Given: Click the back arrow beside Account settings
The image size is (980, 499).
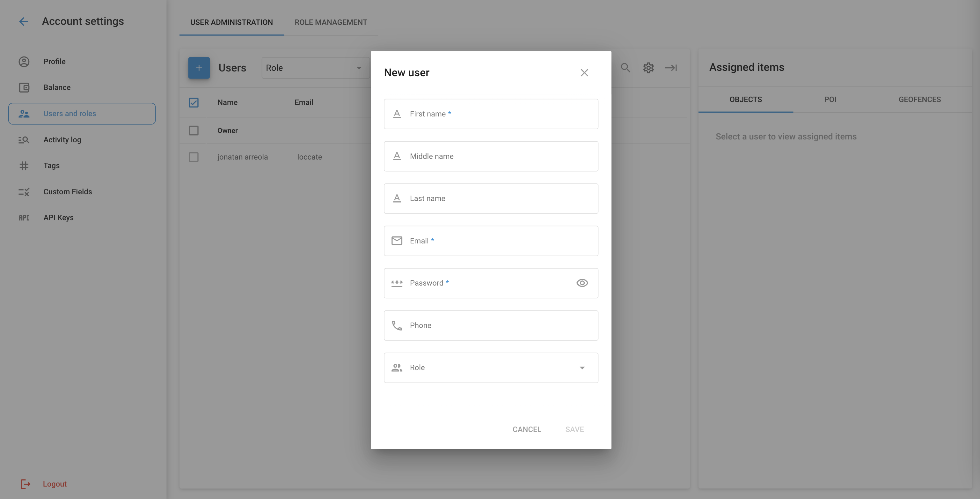Looking at the screenshot, I should pyautogui.click(x=24, y=22).
